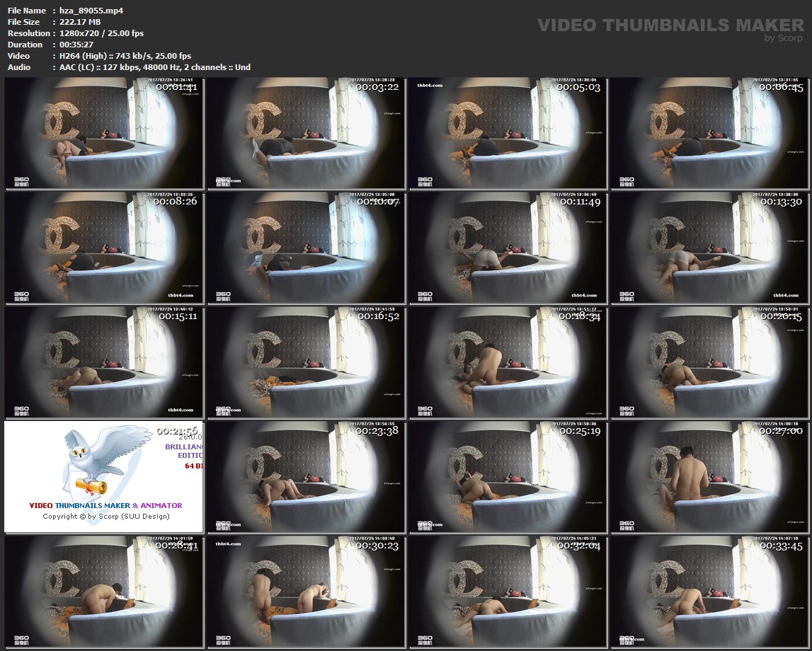Open the thumbnail at timestamp 00:23:38

pyautogui.click(x=306, y=477)
